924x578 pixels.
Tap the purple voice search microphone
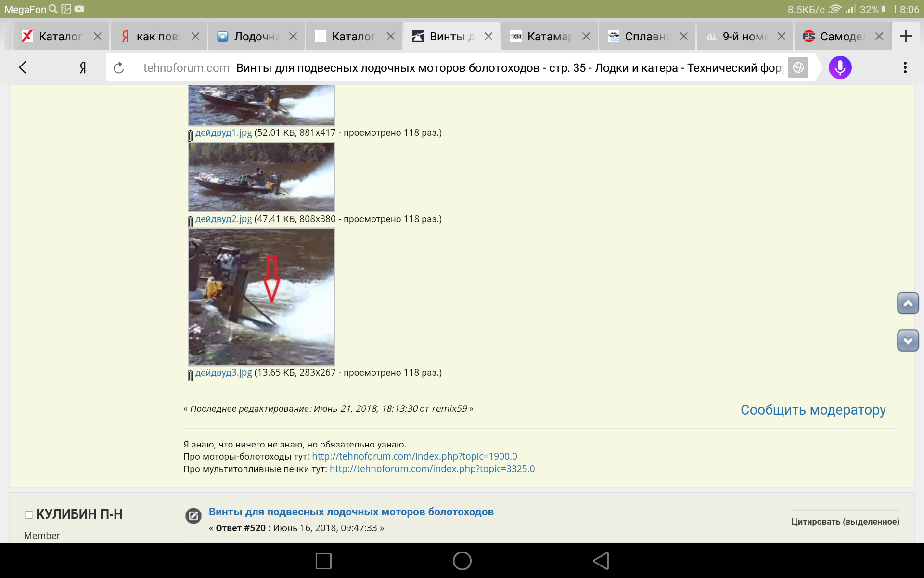[840, 68]
